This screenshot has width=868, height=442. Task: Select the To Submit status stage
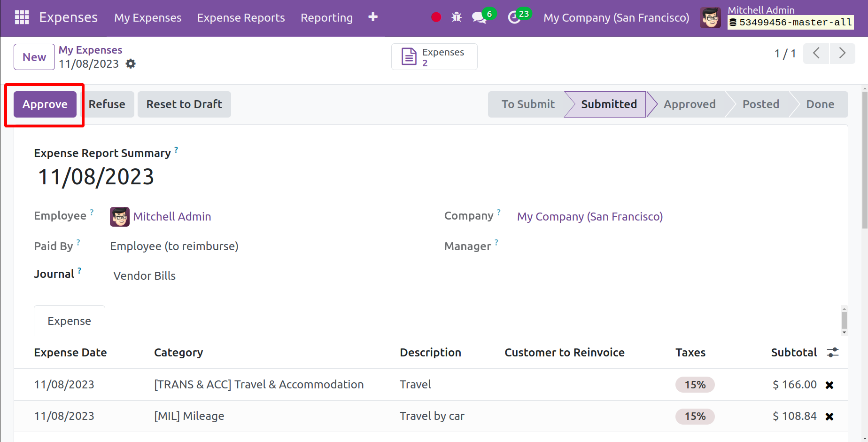tap(528, 104)
